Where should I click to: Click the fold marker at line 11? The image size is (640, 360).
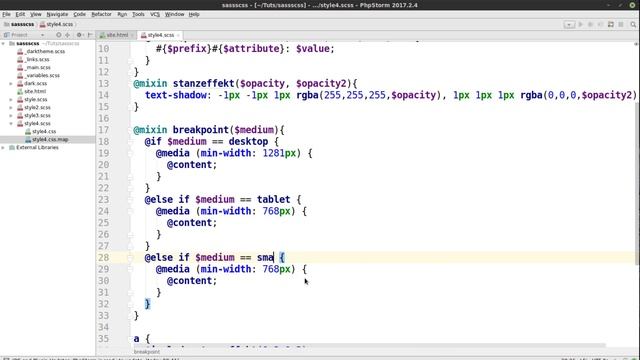(130, 60)
